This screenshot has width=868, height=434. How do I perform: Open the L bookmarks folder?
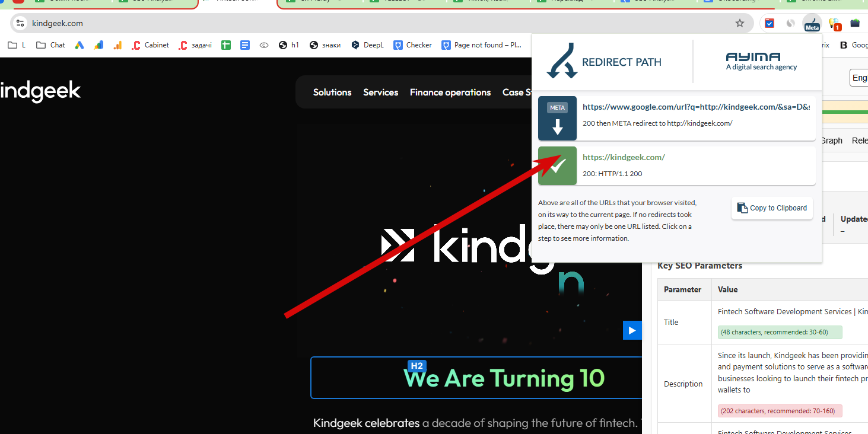(17, 45)
